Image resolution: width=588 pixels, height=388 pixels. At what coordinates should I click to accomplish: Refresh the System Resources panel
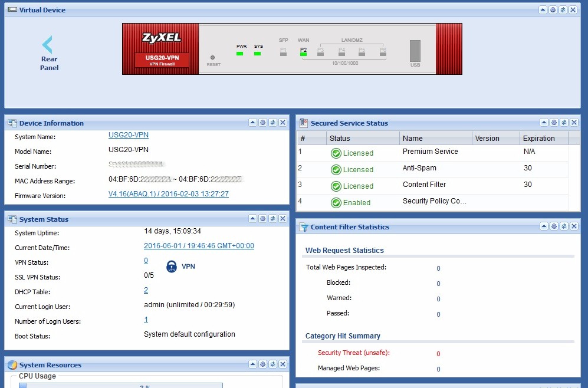pyautogui.click(x=273, y=364)
